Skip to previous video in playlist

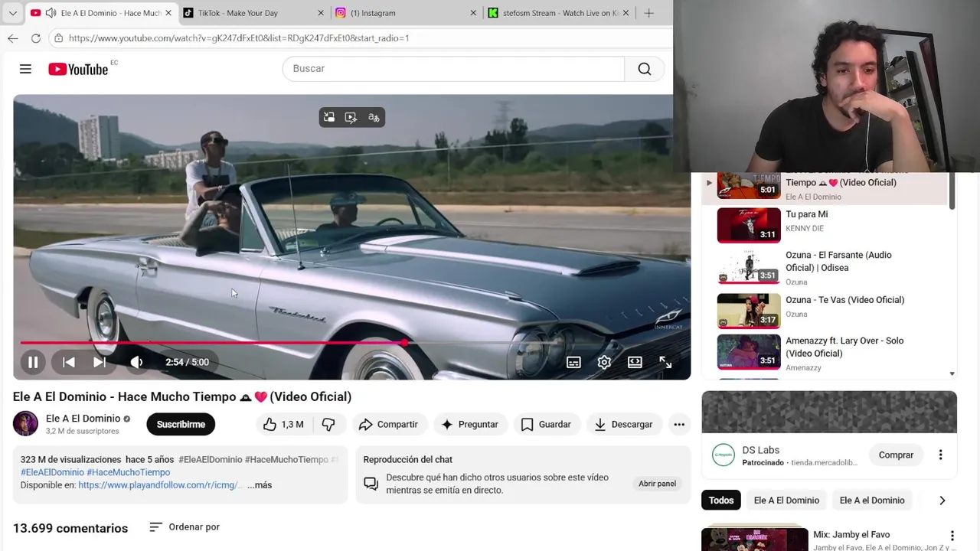point(69,362)
